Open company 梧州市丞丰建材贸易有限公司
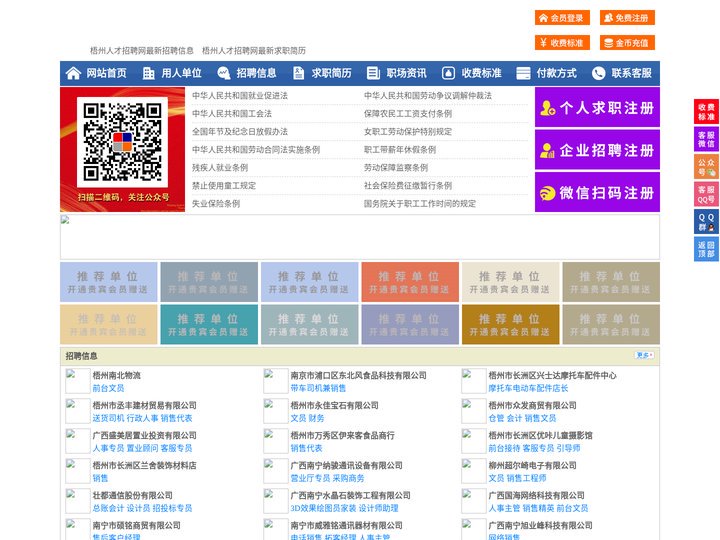This screenshot has height=540, width=720. 144,405
